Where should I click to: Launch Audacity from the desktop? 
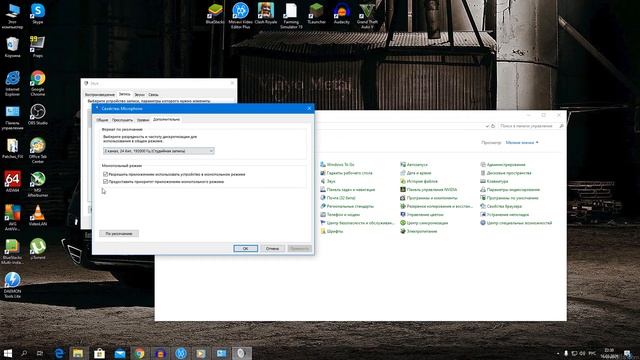click(x=342, y=13)
